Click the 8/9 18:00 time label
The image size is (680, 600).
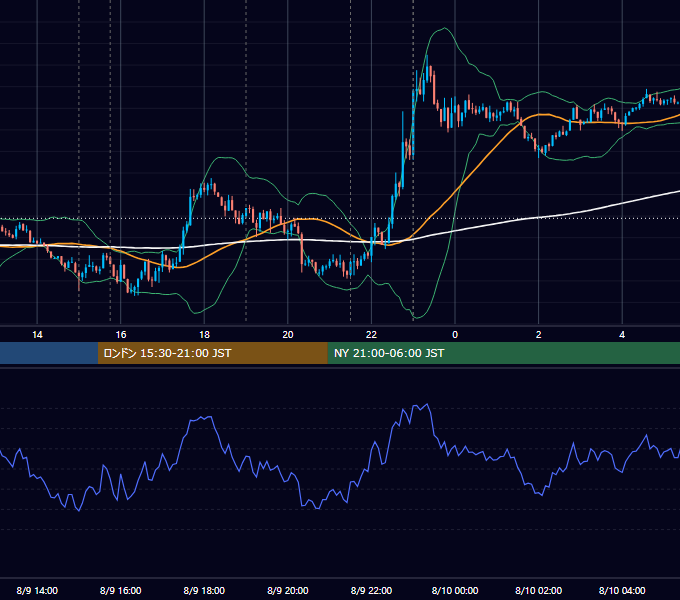204,590
